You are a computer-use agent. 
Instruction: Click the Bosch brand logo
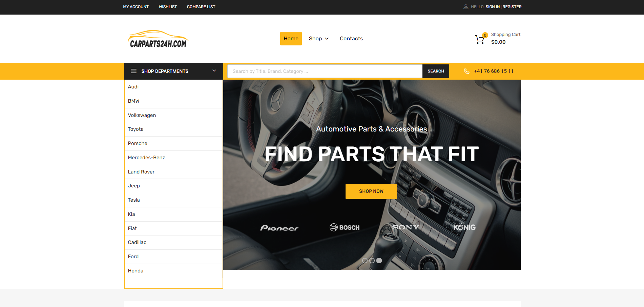(345, 227)
